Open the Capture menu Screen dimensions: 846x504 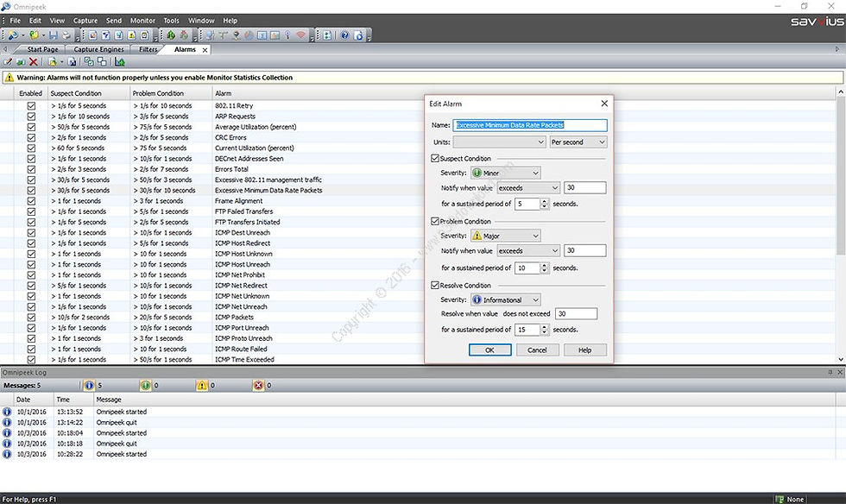(x=85, y=21)
